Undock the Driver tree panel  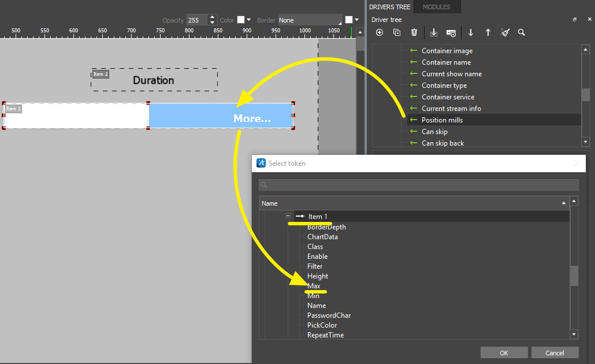pyautogui.click(x=575, y=20)
